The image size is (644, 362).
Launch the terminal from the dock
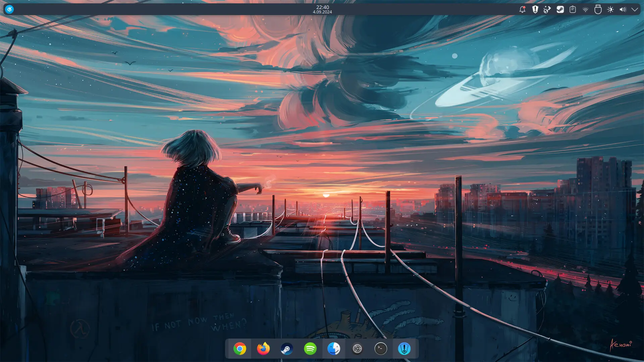[381, 349]
